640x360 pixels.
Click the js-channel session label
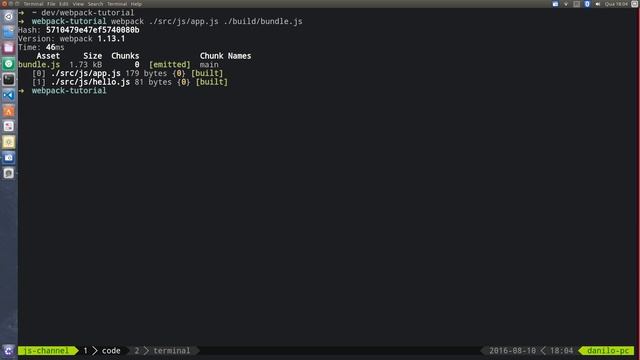46,351
